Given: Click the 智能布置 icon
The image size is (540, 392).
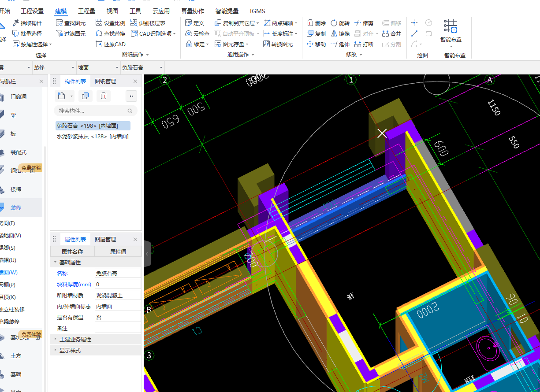Looking at the screenshot, I should tap(451, 26).
